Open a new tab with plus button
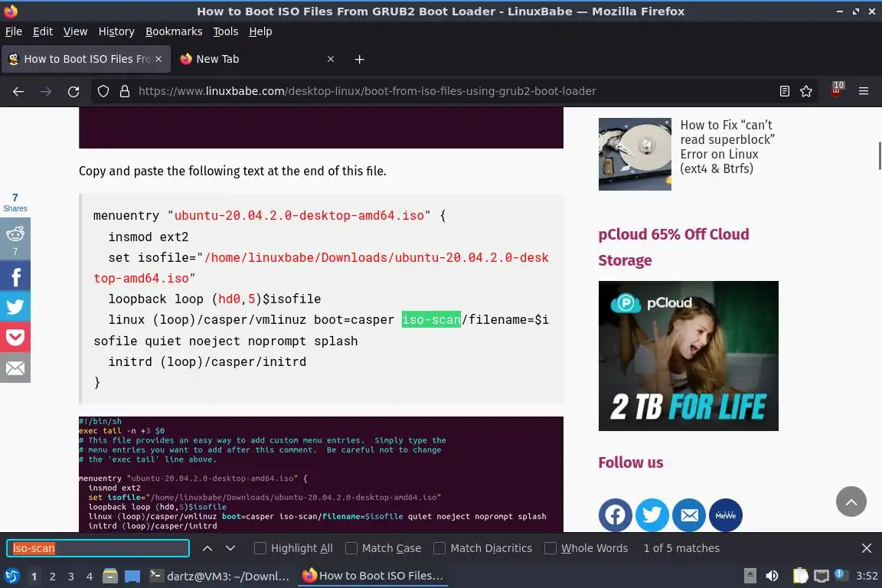Viewport: 882px width, 588px height. click(x=359, y=59)
